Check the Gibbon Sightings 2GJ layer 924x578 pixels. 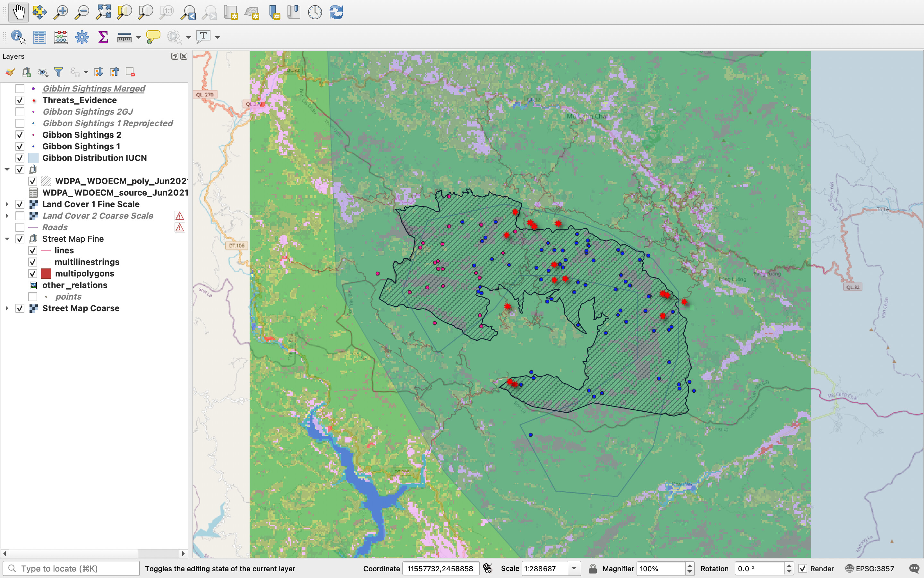pos(20,112)
